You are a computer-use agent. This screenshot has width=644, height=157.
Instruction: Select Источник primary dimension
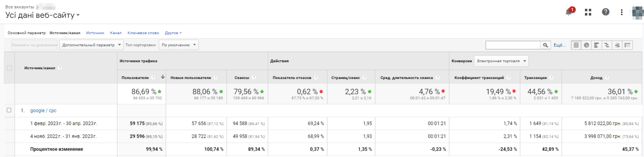pos(95,33)
